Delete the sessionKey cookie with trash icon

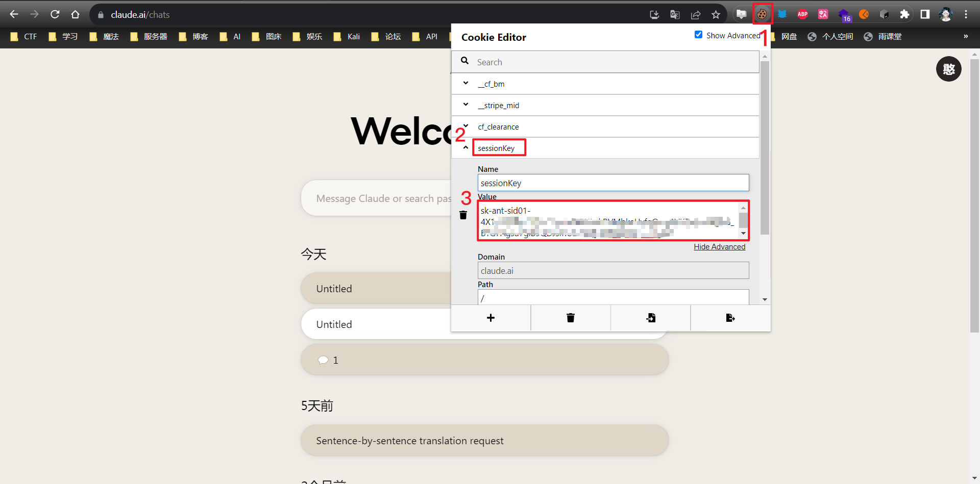[x=463, y=215]
